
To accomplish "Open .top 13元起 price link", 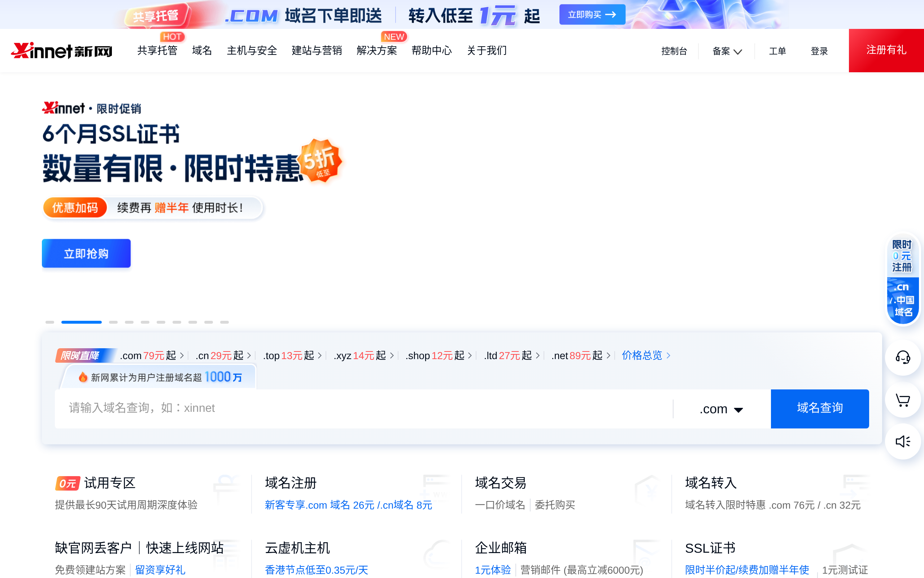I will click(292, 355).
